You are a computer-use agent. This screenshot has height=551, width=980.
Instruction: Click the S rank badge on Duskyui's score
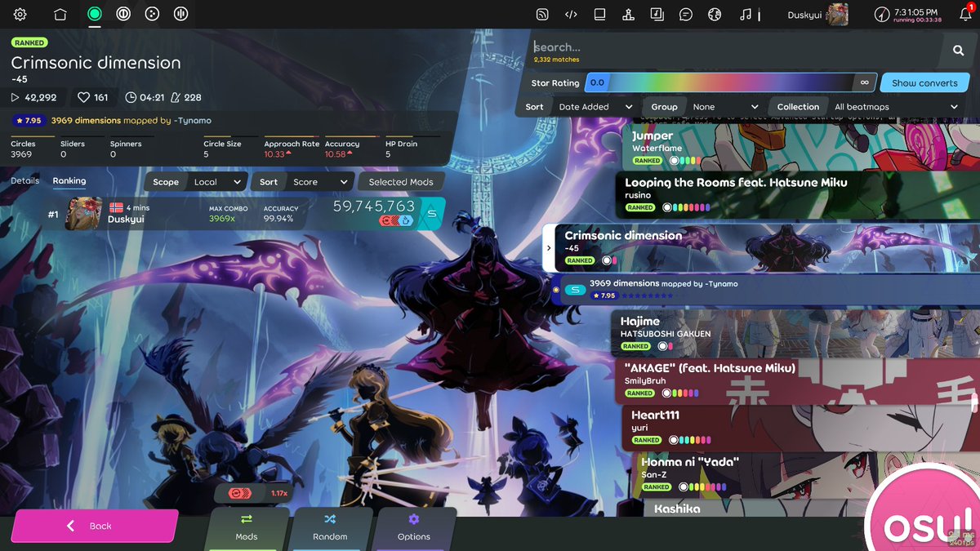pyautogui.click(x=433, y=215)
